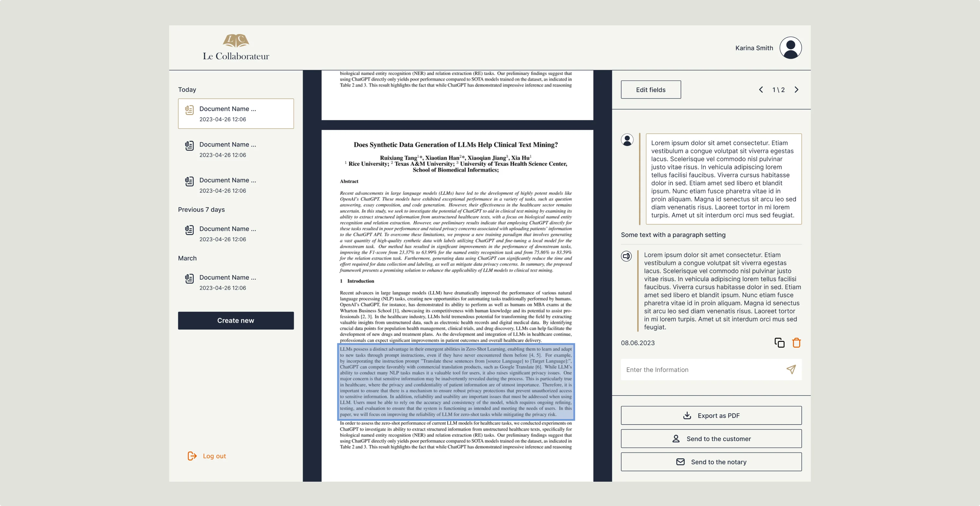The width and height of the screenshot is (980, 506).
Task: Click the copy icon beside the date
Action: click(779, 343)
